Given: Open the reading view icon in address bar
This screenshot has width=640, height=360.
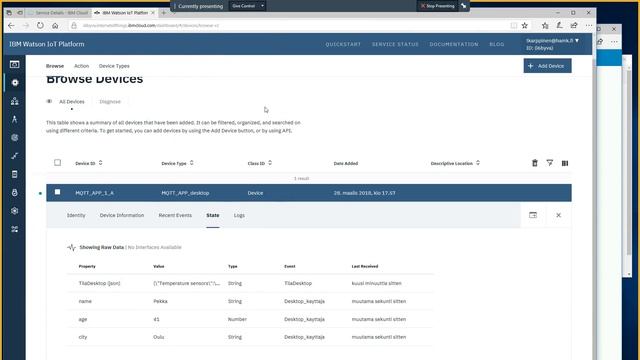Looking at the screenshot, I should coord(513,25).
